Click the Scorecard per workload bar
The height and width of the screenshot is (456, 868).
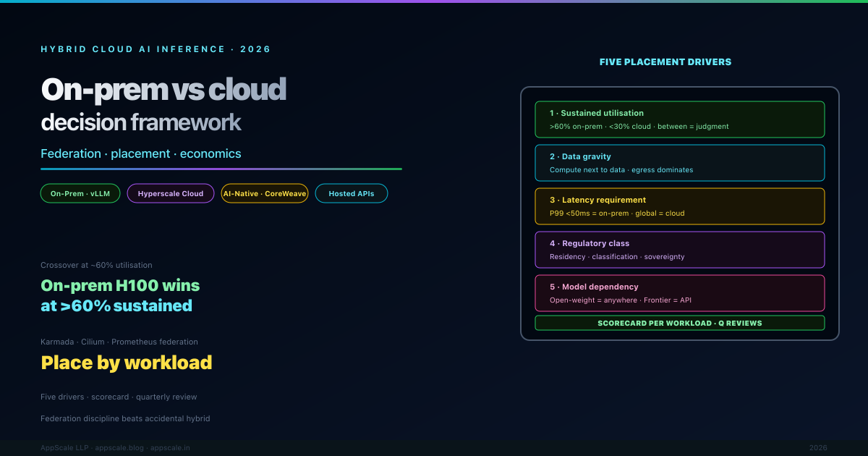point(679,323)
